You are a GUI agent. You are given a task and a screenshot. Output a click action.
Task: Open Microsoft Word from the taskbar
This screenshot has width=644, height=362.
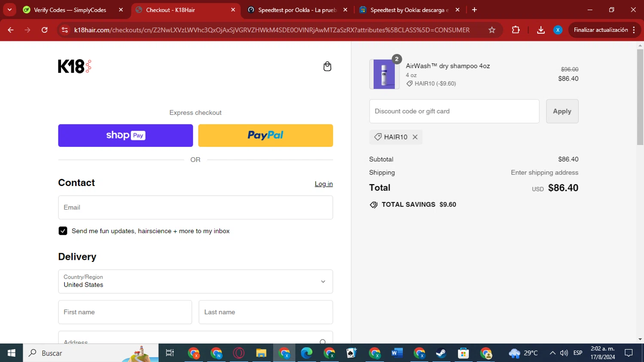click(x=397, y=353)
